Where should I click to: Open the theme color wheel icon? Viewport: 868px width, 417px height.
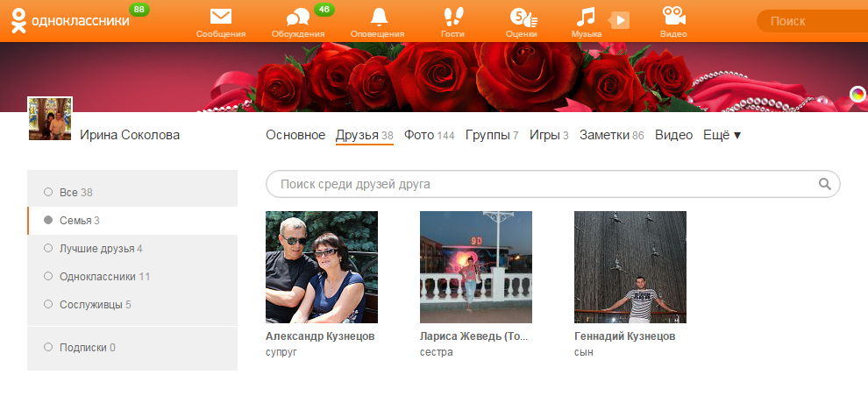[x=857, y=94]
